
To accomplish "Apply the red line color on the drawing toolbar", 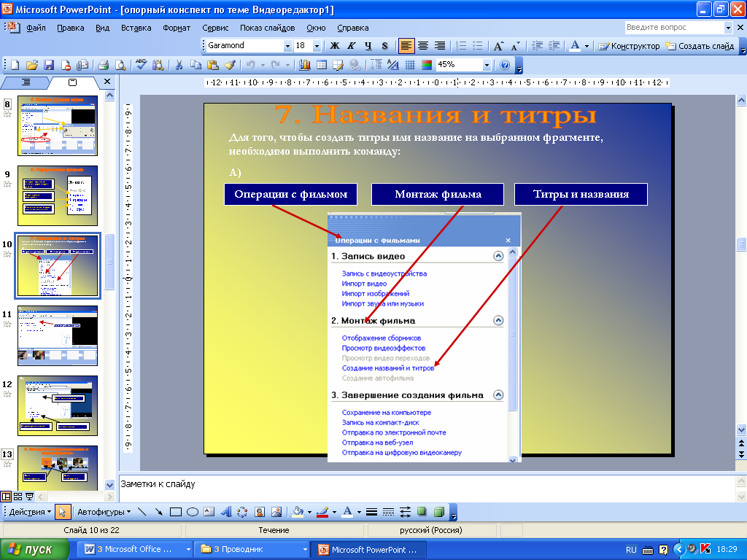I will tap(322, 512).
